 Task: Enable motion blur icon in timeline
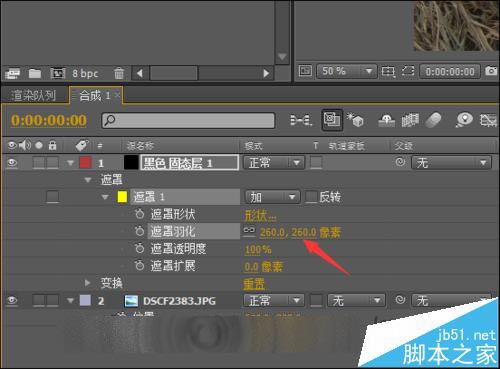[x=433, y=120]
